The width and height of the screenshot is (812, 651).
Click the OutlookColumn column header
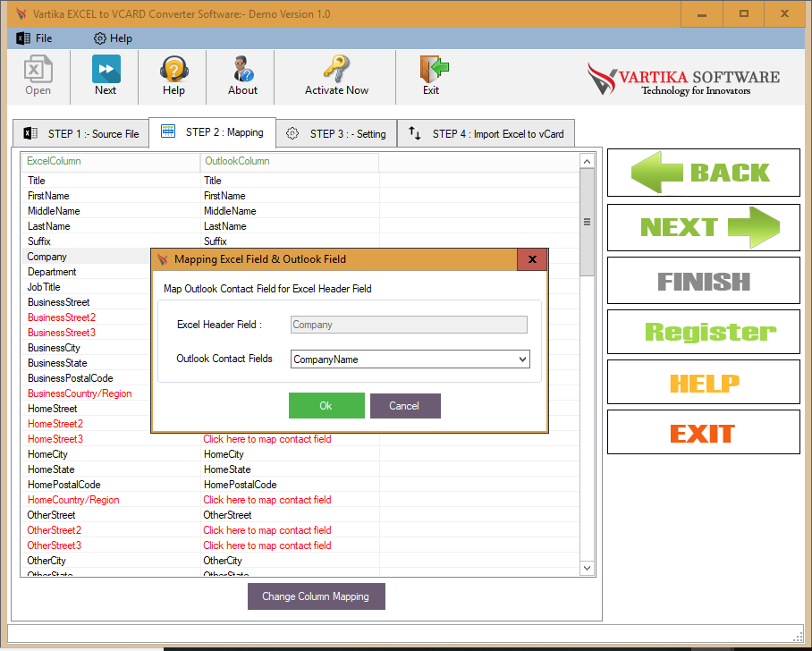[x=290, y=161]
